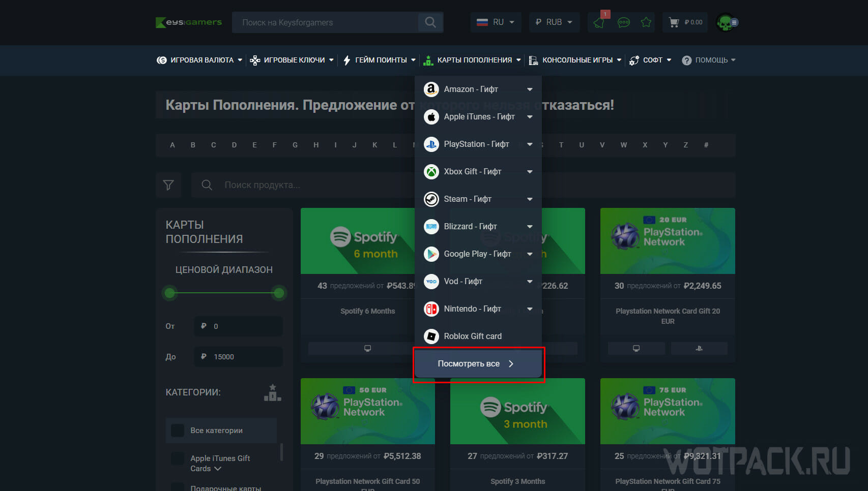
Task: Click the favorites star icon
Action: (646, 22)
